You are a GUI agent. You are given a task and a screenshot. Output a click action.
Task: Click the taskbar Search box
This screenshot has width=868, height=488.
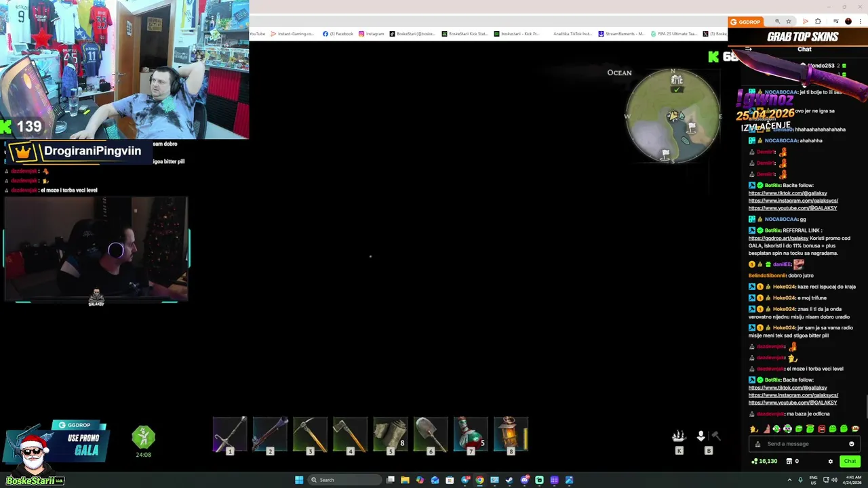click(344, 480)
